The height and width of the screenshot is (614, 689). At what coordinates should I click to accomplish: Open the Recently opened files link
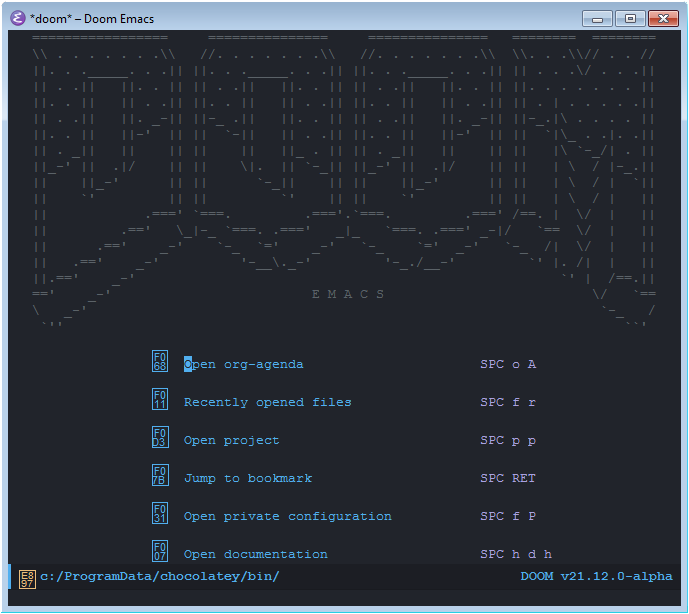click(268, 402)
